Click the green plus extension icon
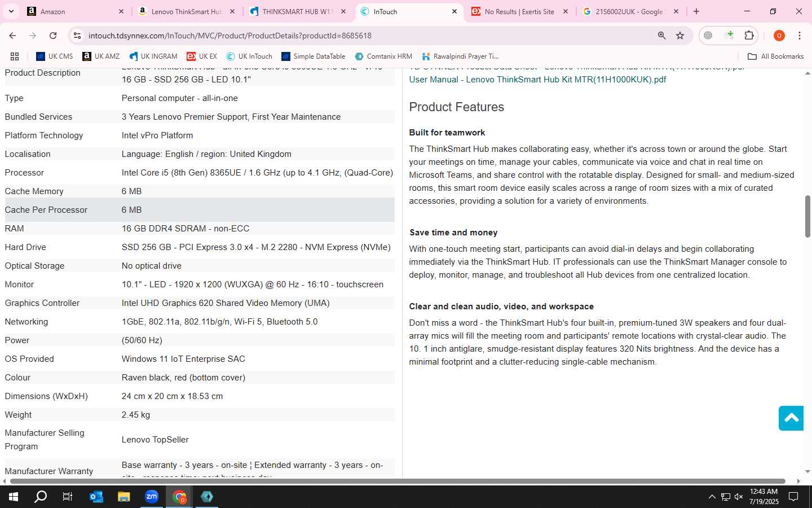 (730, 36)
